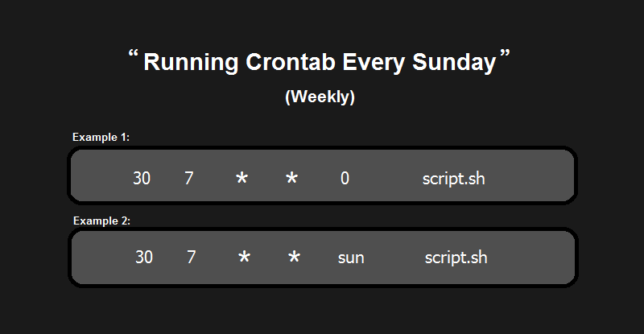Click the first asterisk in Example 1

[242, 178]
